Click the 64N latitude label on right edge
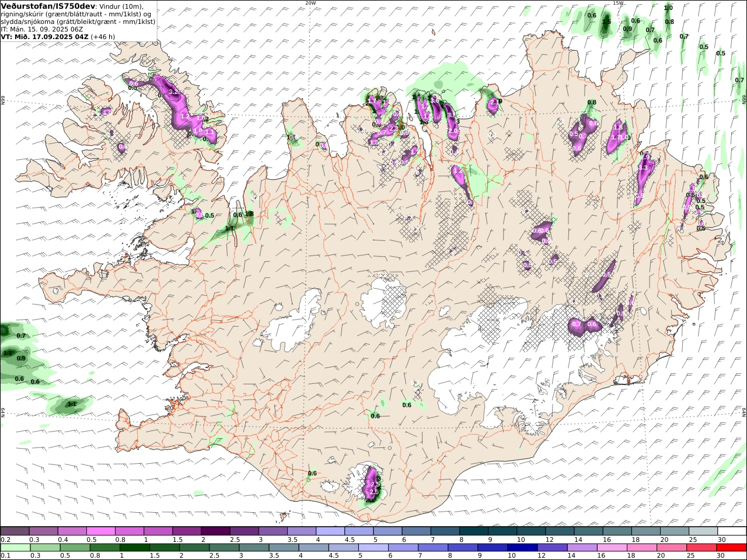 (x=744, y=412)
